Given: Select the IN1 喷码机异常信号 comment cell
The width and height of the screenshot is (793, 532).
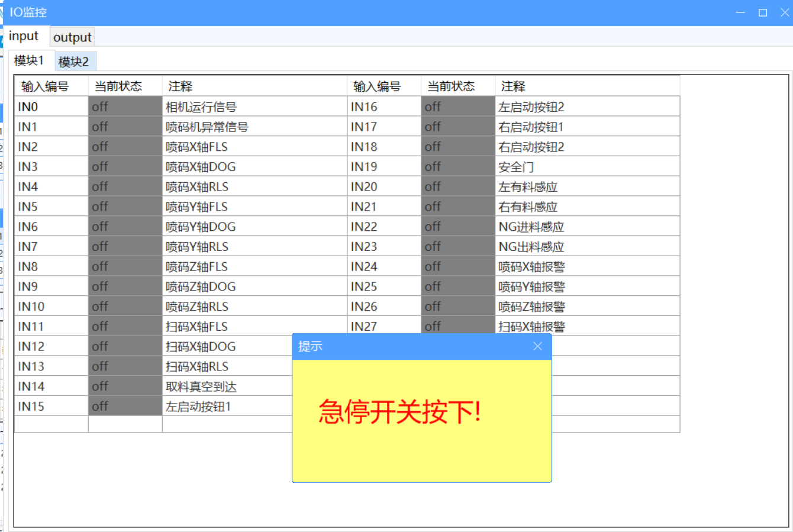Looking at the screenshot, I should 254,127.
